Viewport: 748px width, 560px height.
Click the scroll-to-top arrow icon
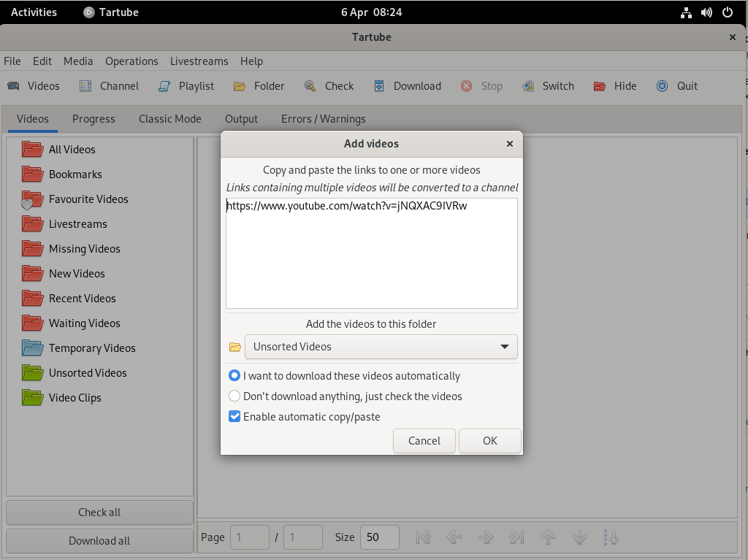548,537
